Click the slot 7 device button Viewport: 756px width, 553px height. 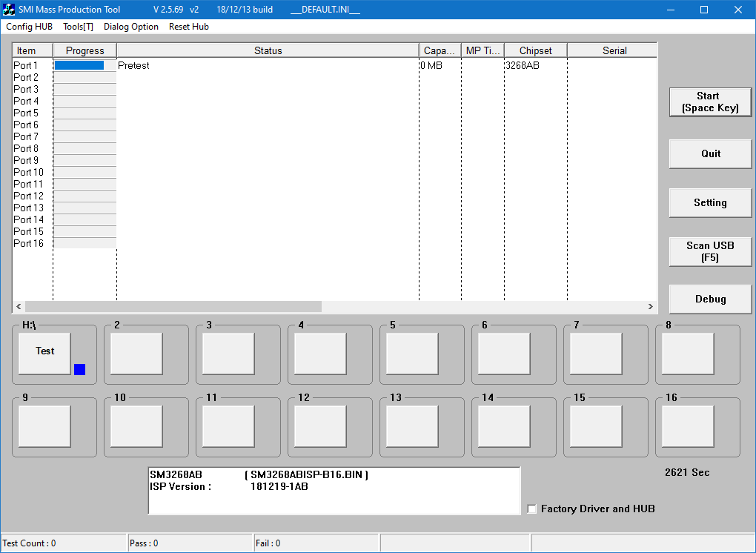[x=597, y=354]
